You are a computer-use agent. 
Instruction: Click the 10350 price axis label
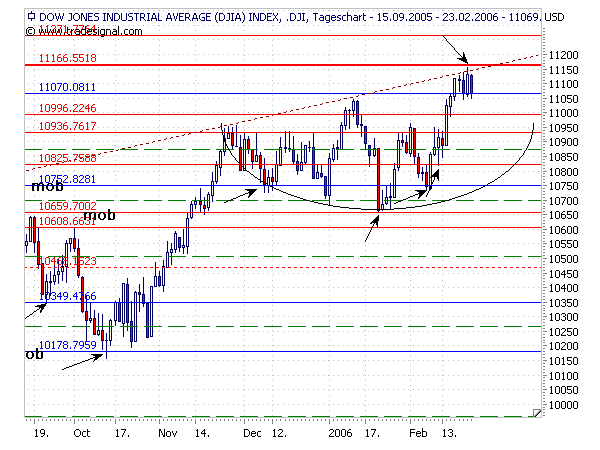563,303
